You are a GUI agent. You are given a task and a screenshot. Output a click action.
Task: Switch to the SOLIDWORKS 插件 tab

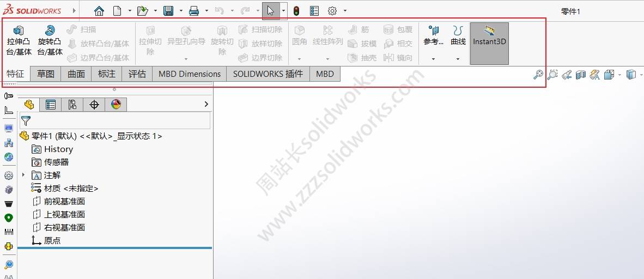[268, 74]
